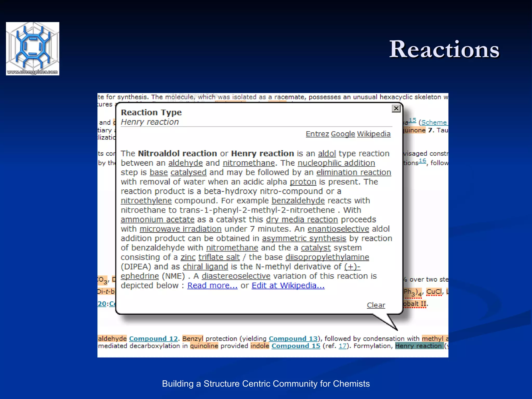Open the 'zinc' link

[188, 257]
